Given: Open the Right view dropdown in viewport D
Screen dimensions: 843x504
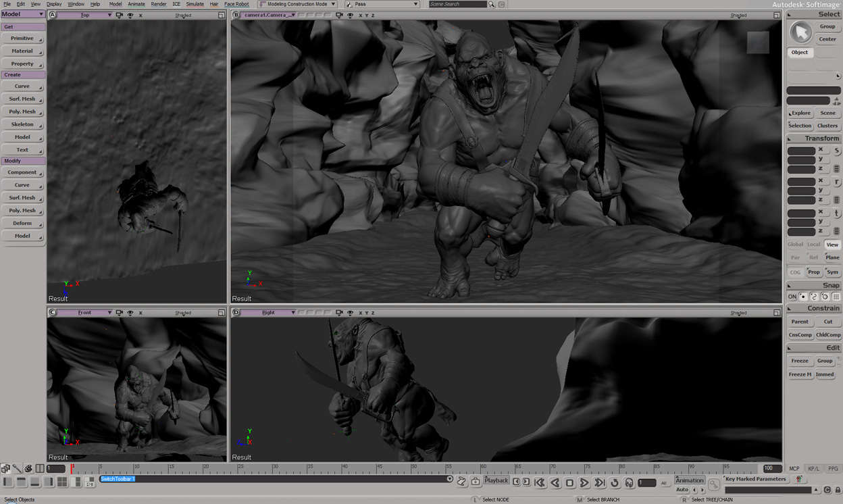Looking at the screenshot, I should click(269, 313).
